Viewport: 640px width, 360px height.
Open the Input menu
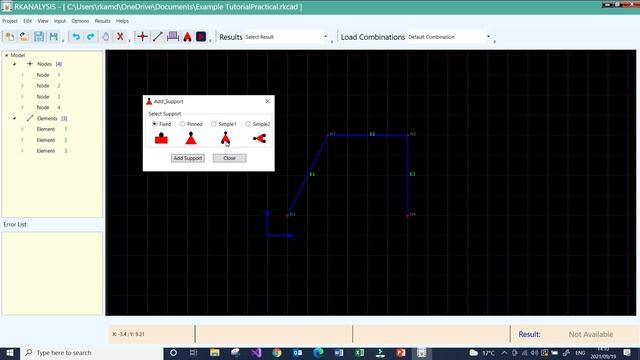click(60, 21)
